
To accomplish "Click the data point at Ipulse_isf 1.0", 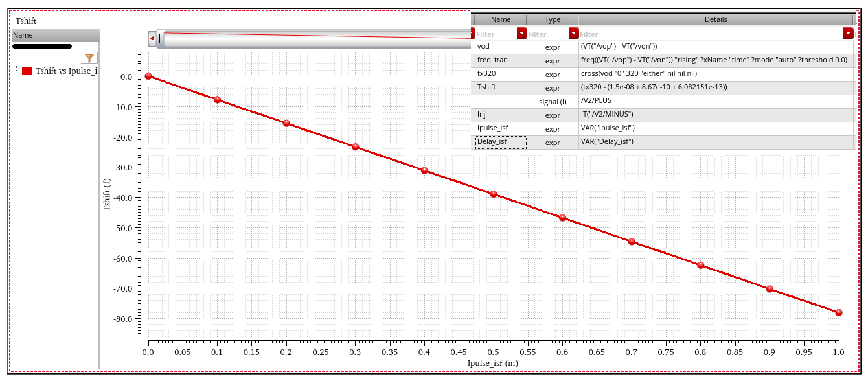I will (838, 312).
